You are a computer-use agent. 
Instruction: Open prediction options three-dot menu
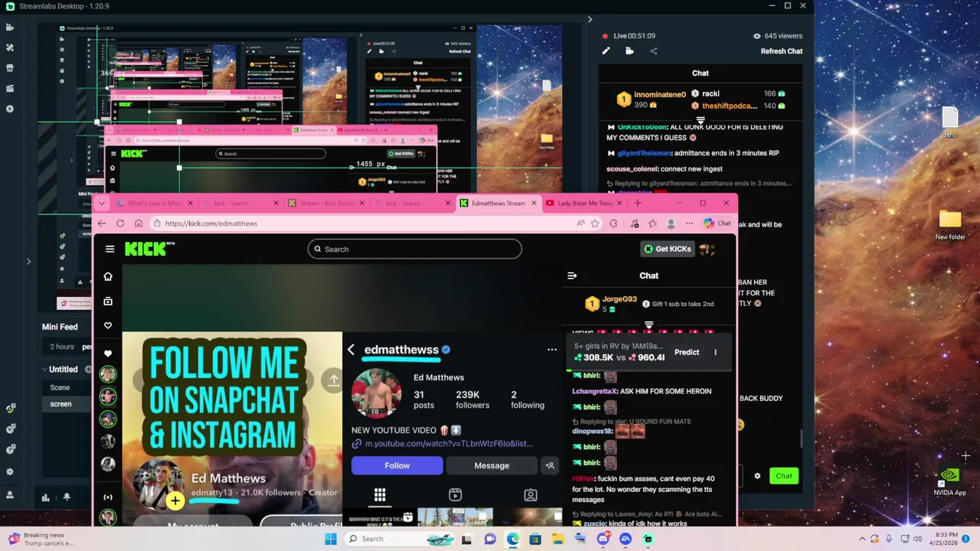coord(715,352)
